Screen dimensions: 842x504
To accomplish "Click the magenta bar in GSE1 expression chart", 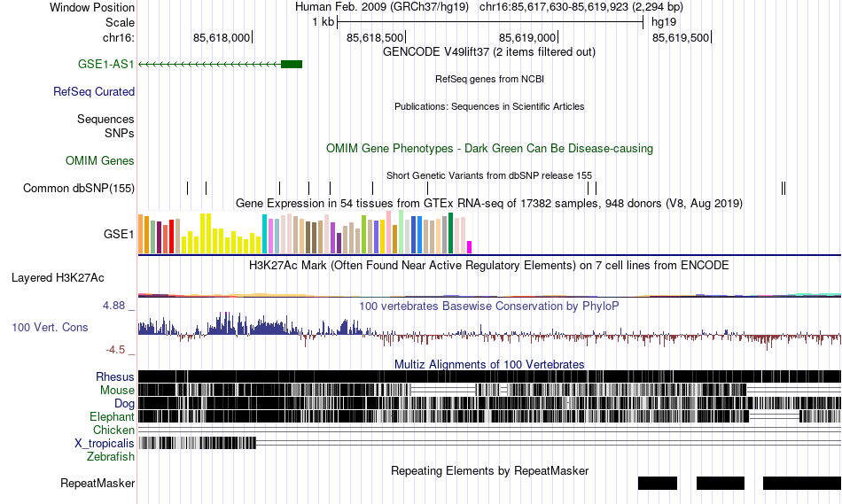I will coord(470,247).
